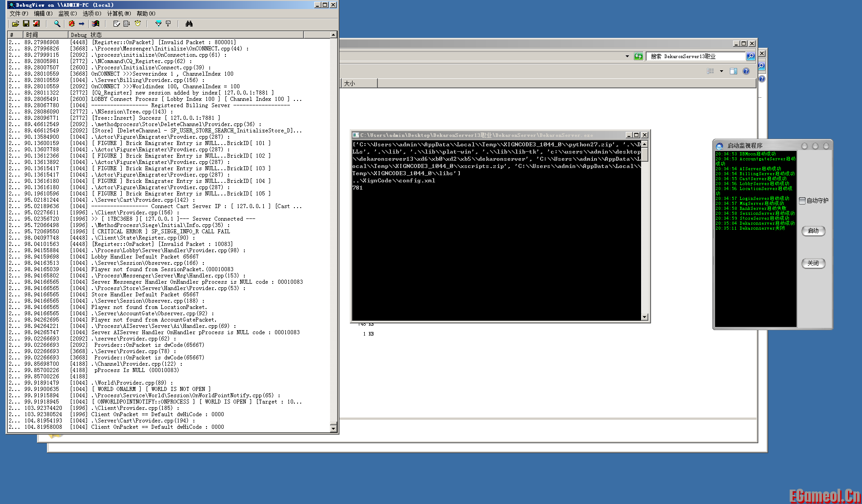Open the Filter funnel icon in DebugView
Viewport: 862px width, 504px height.
click(158, 23)
